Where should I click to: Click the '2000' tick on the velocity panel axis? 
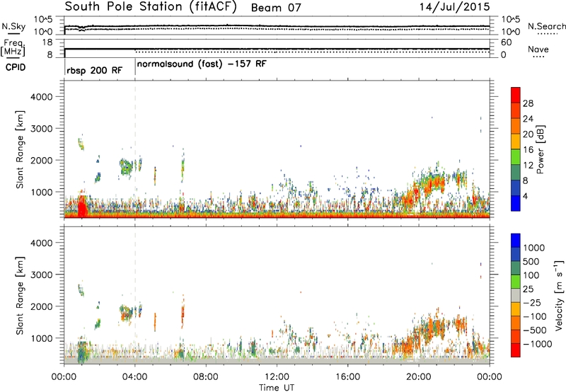pyautogui.click(x=41, y=306)
